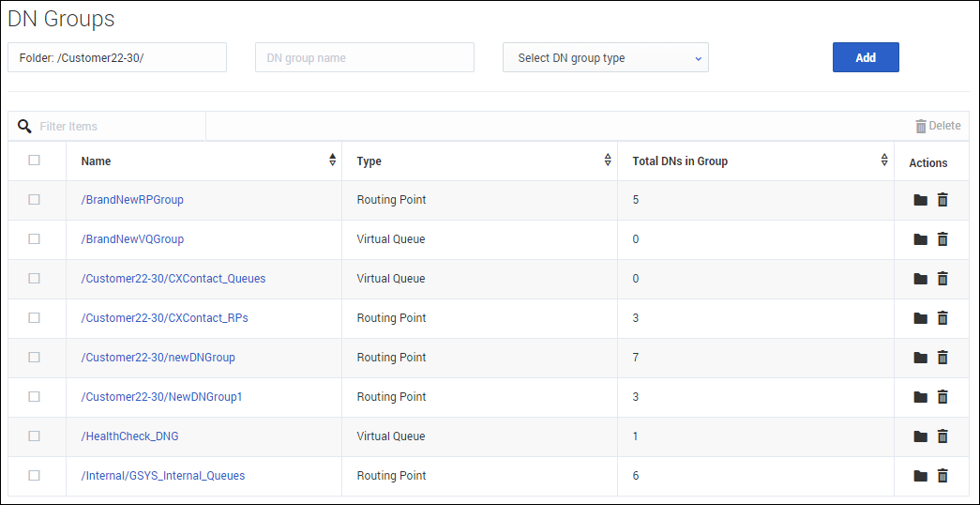Click the Delete button above table

[937, 126]
